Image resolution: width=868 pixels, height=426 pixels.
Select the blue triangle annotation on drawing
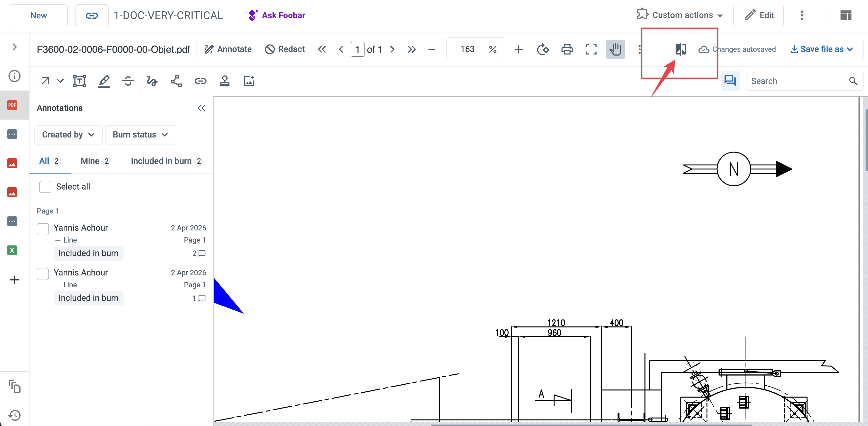(225, 298)
